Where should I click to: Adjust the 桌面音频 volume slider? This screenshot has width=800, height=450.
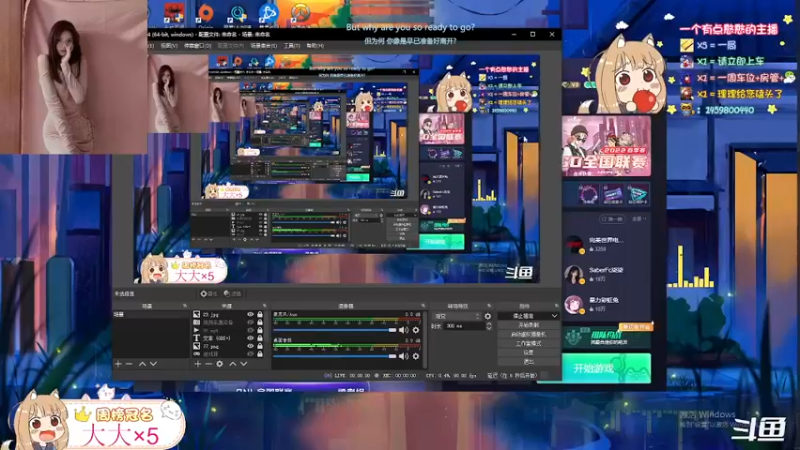335,356
